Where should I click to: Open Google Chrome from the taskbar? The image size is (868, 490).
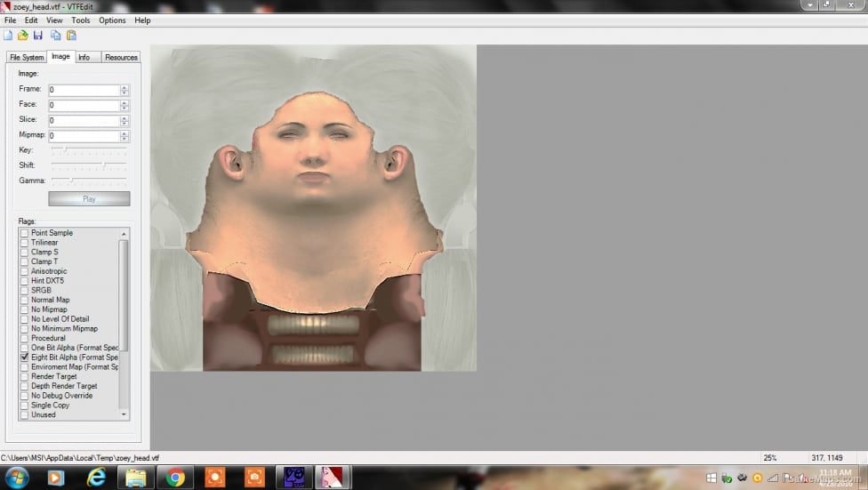click(x=175, y=478)
